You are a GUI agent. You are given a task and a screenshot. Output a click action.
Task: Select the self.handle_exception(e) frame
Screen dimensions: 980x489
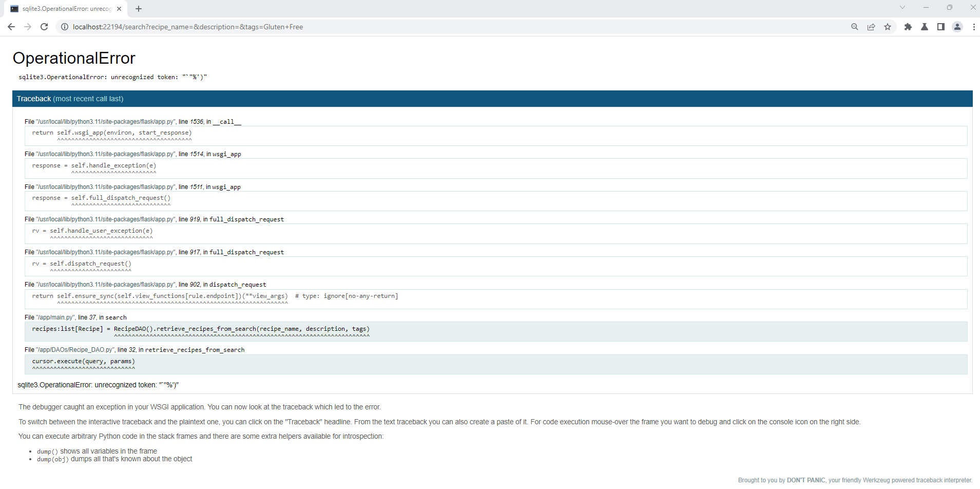click(x=496, y=168)
